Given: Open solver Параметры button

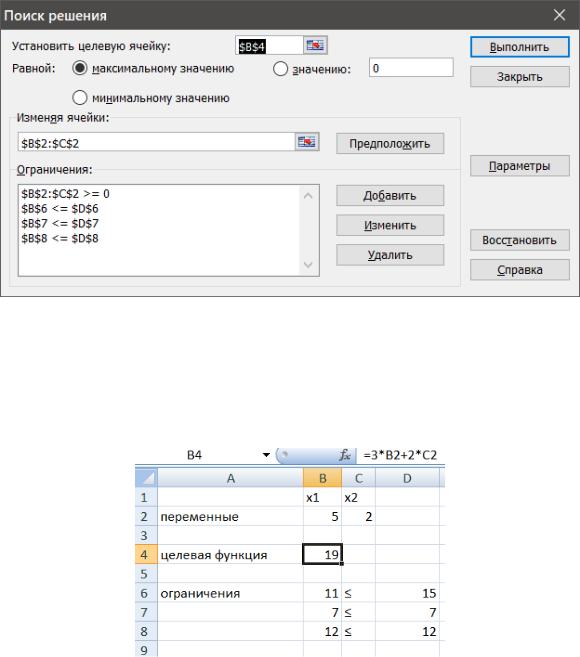Looking at the screenshot, I should (x=520, y=166).
